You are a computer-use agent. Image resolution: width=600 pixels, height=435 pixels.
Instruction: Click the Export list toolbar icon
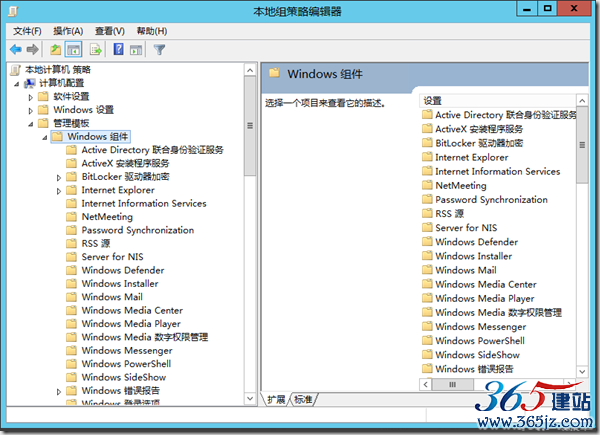(x=96, y=49)
